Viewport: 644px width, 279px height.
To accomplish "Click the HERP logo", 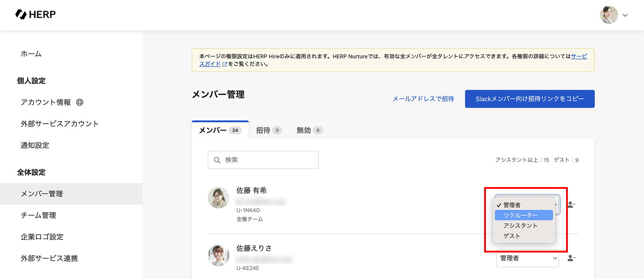I will click(x=35, y=14).
